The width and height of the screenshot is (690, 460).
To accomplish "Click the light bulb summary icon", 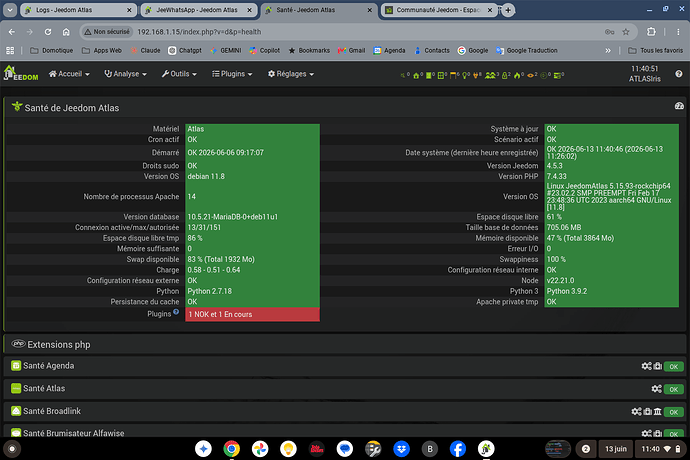I will pyautogui.click(x=464, y=76).
